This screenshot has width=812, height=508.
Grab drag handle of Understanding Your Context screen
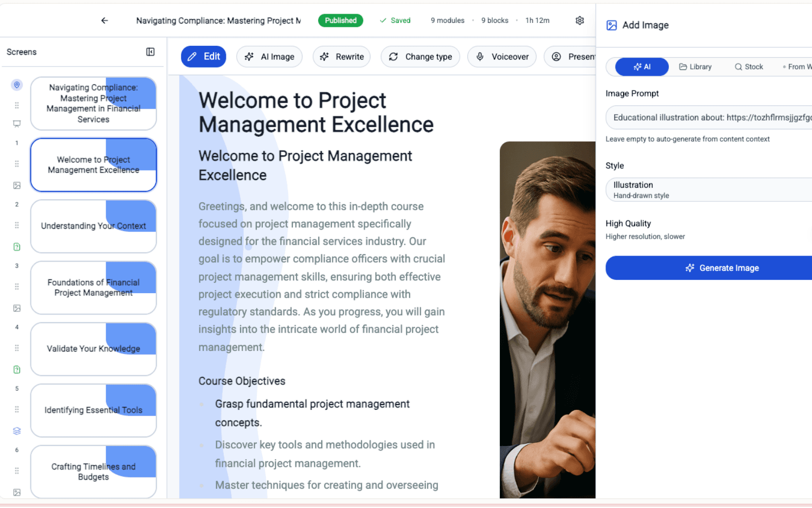click(x=17, y=225)
